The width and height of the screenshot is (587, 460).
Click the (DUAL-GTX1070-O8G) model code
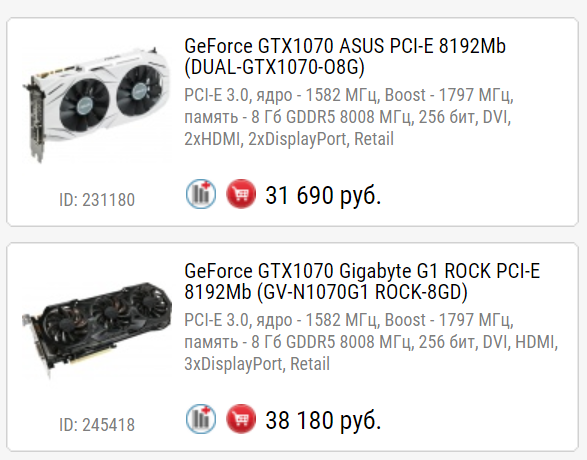point(274,67)
